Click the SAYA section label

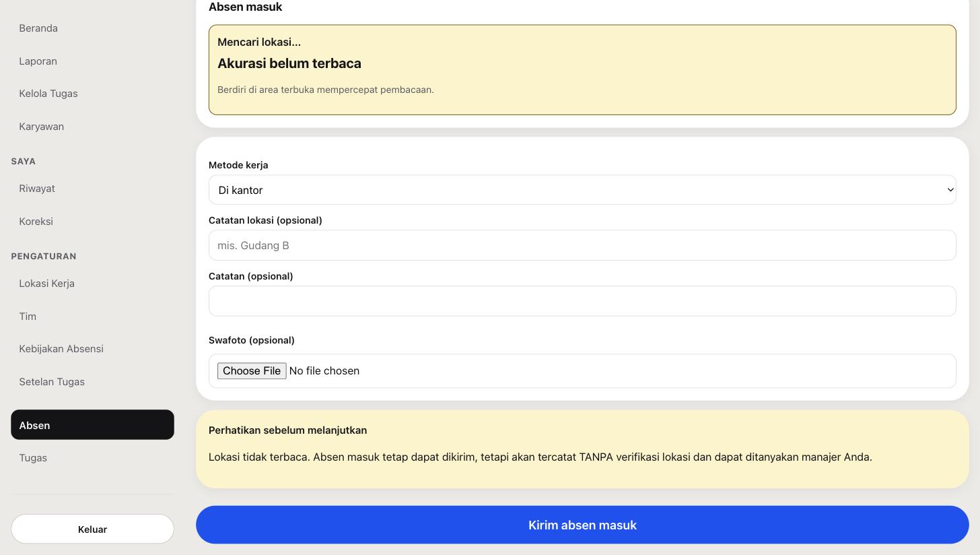(24, 162)
